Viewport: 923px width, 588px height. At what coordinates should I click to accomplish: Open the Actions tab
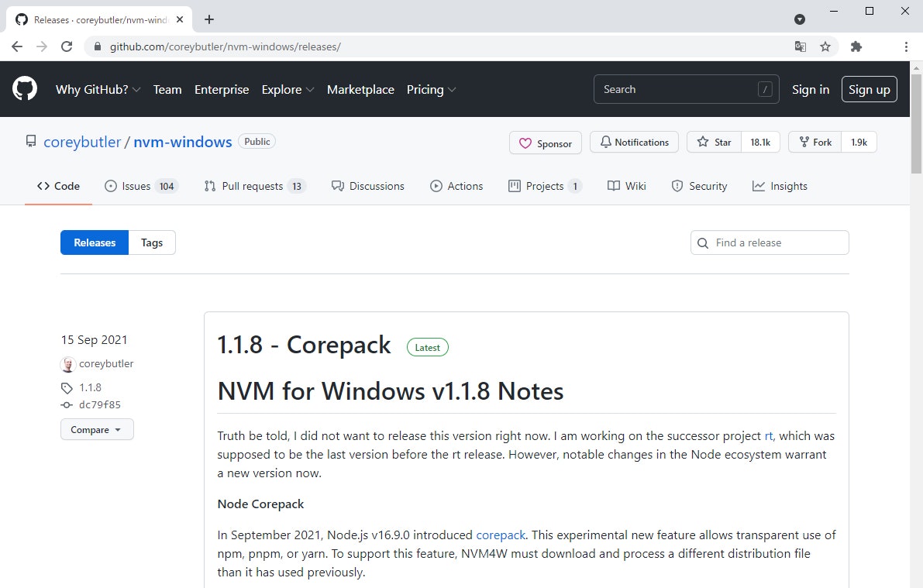pyautogui.click(x=456, y=186)
